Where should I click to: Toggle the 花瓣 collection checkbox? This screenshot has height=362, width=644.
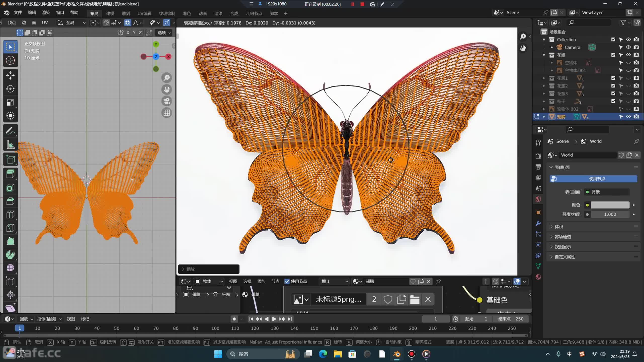point(613,55)
